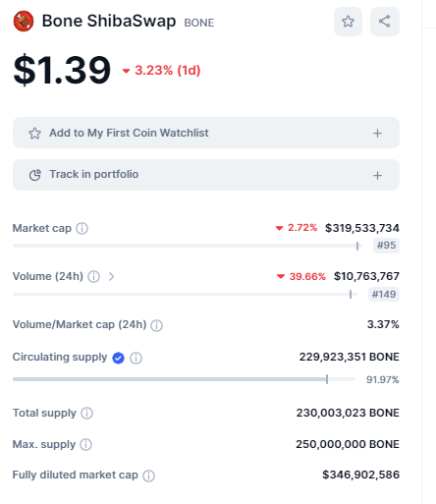Viewport: 436px width, 504px height.
Task: Click the Circulating supply verified badge
Action: pyautogui.click(x=118, y=358)
